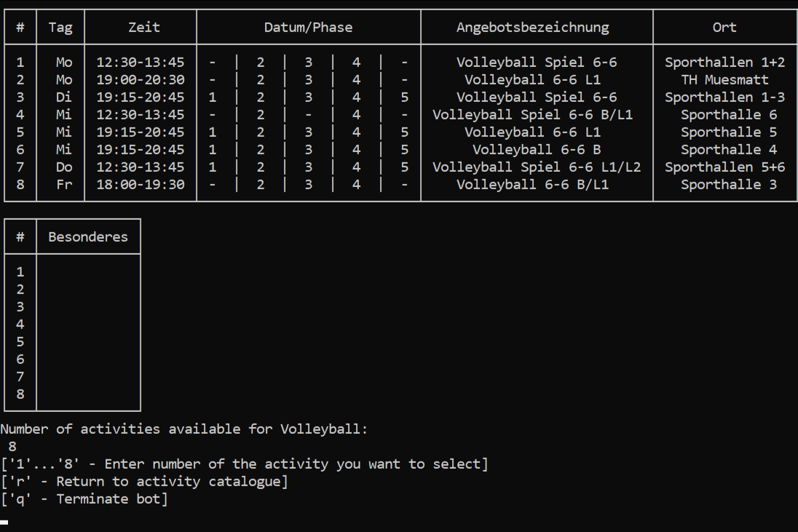The width and height of the screenshot is (798, 532).
Task: Click the Zeit column header
Action: (x=144, y=28)
